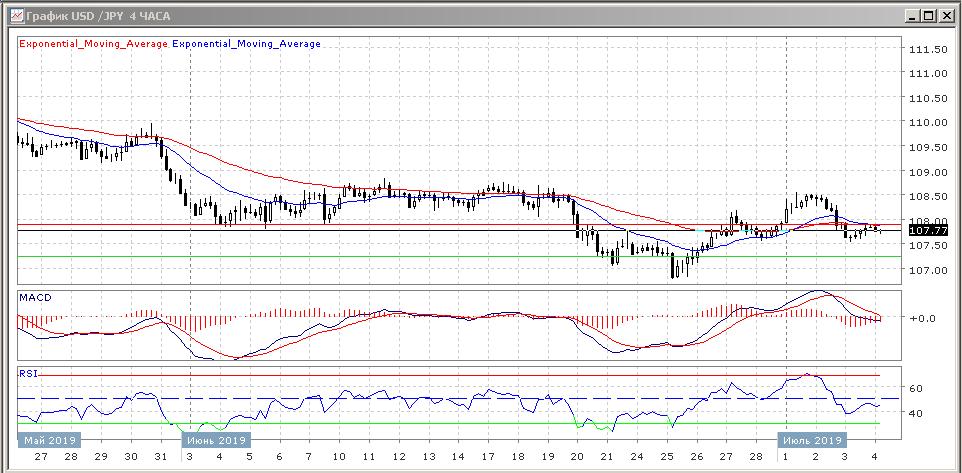Click the +0.0 MACD axis label
The height and width of the screenshot is (473, 962).
tap(922, 318)
